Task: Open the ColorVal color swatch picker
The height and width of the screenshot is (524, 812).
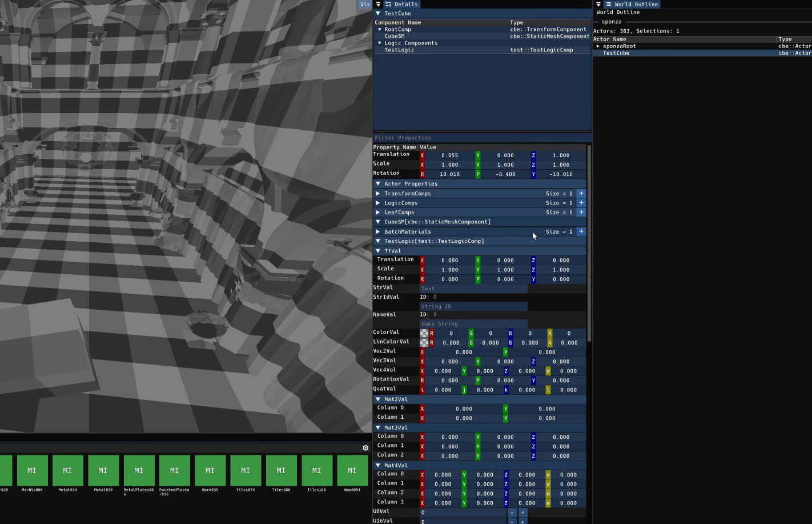Action: tap(424, 333)
